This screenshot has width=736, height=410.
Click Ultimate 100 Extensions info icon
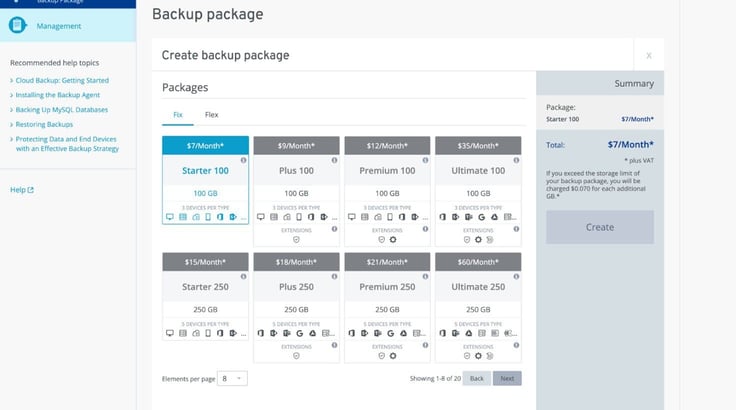pyautogui.click(x=516, y=229)
